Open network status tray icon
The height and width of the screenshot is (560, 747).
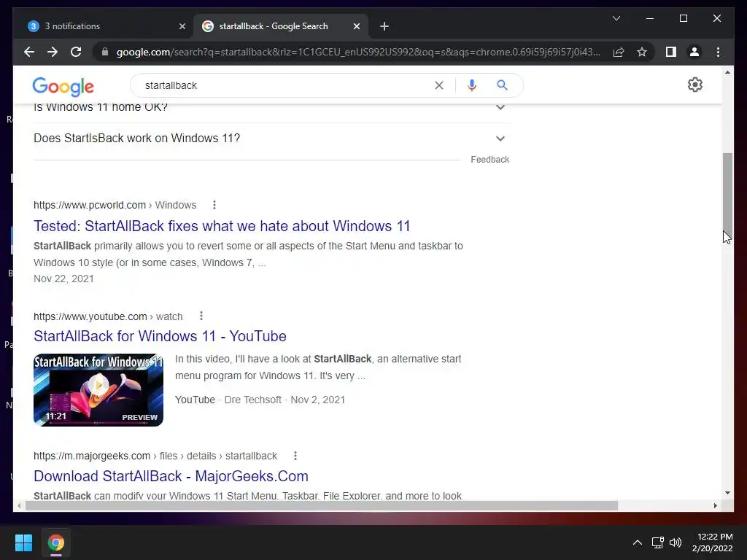[658, 542]
